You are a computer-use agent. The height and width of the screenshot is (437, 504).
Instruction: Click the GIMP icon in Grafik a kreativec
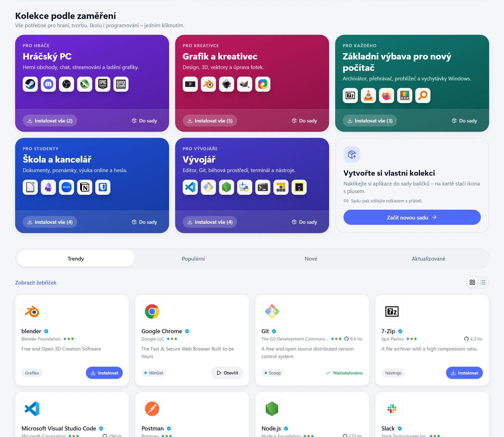tap(245, 84)
